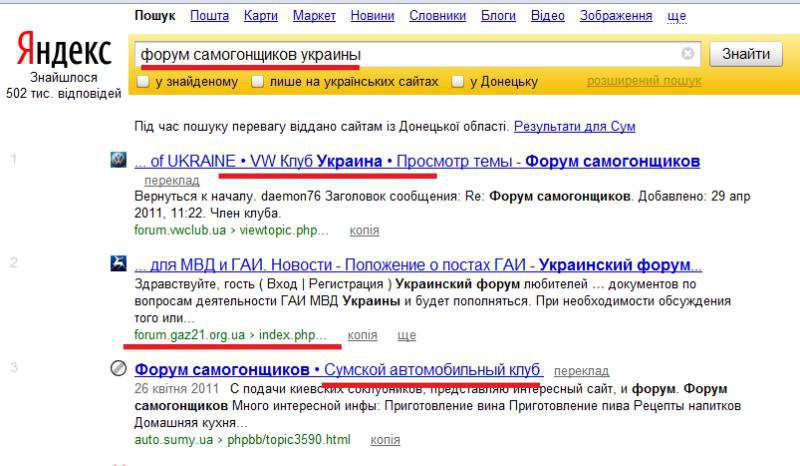Screen dimensions: 800x466
Task: Click the forum.vwclub.ua green URL
Action: 231,230
